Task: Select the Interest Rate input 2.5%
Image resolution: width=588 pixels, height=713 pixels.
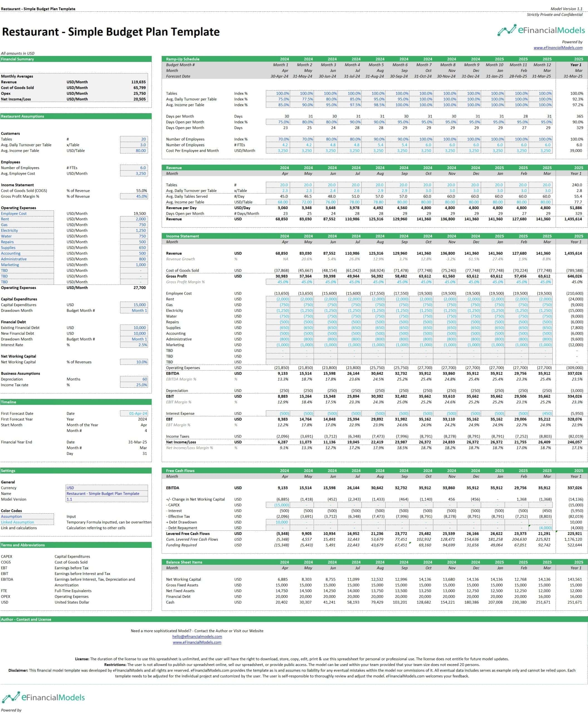Action: [x=134, y=345]
